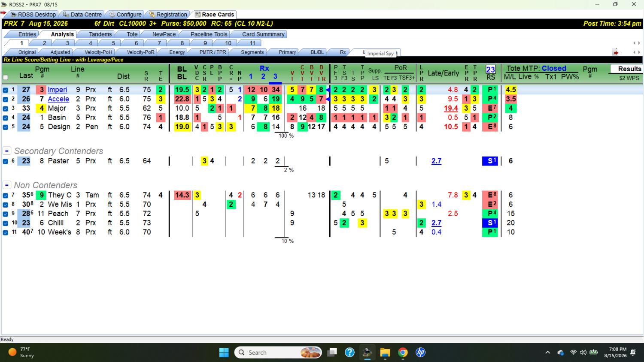Open Data Centre via its database icon
This screenshot has width=644, height=362.
point(66,15)
